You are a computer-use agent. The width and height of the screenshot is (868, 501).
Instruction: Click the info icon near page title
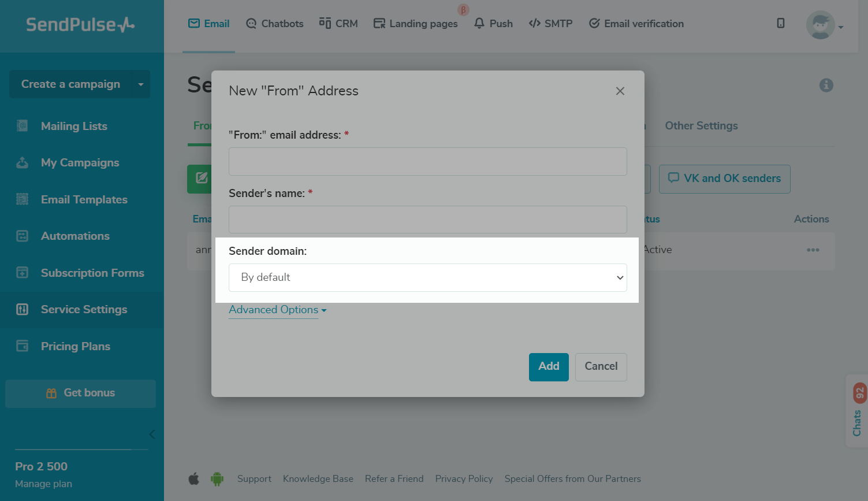pos(826,85)
